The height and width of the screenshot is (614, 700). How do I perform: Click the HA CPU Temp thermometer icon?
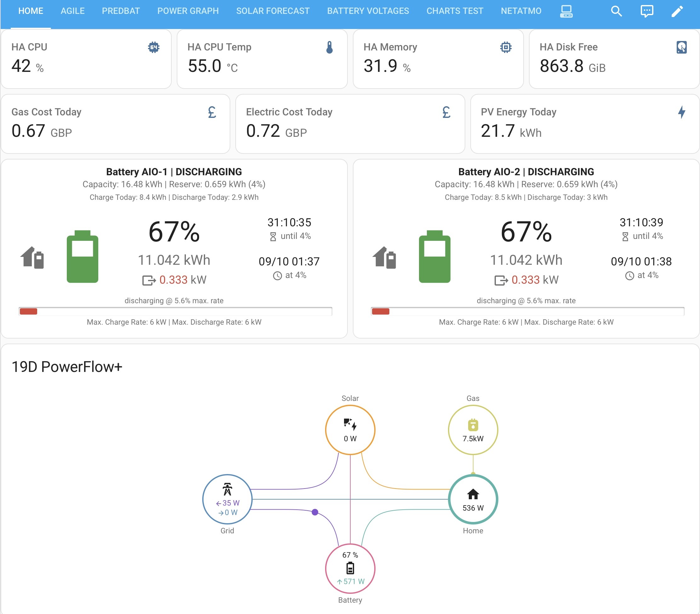click(x=330, y=47)
